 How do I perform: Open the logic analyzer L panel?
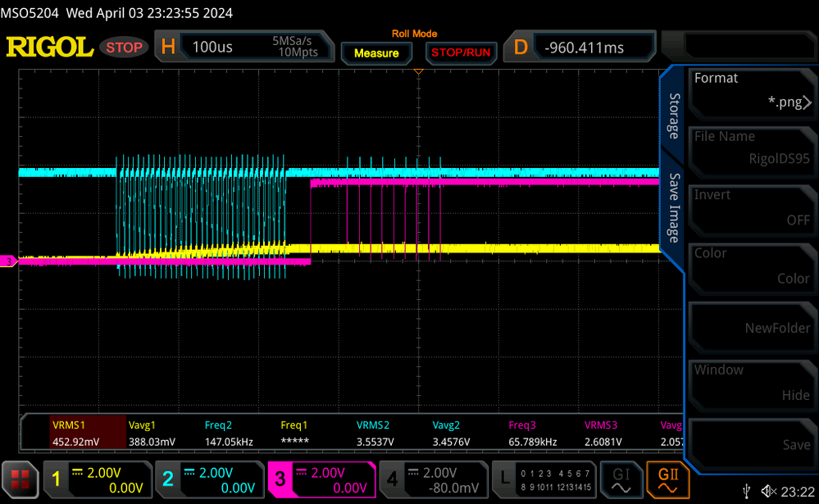[544, 479]
